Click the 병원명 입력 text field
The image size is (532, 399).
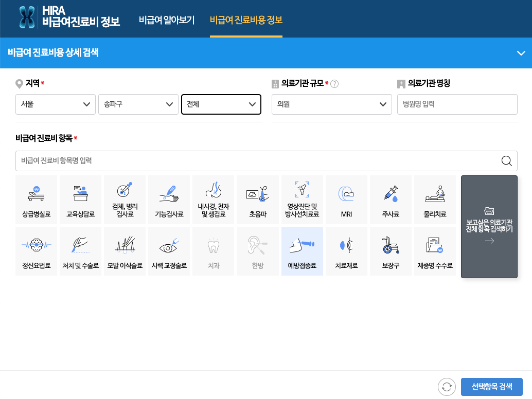(457, 104)
